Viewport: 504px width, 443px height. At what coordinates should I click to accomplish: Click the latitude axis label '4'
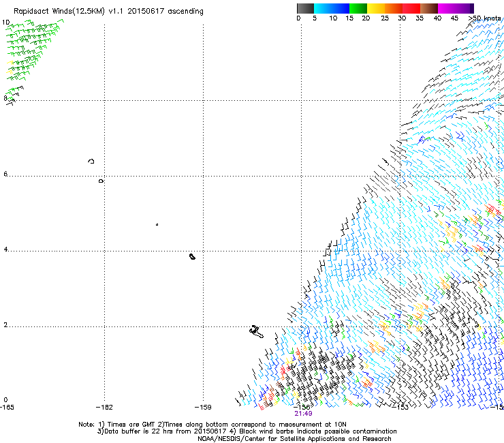pos(5,249)
